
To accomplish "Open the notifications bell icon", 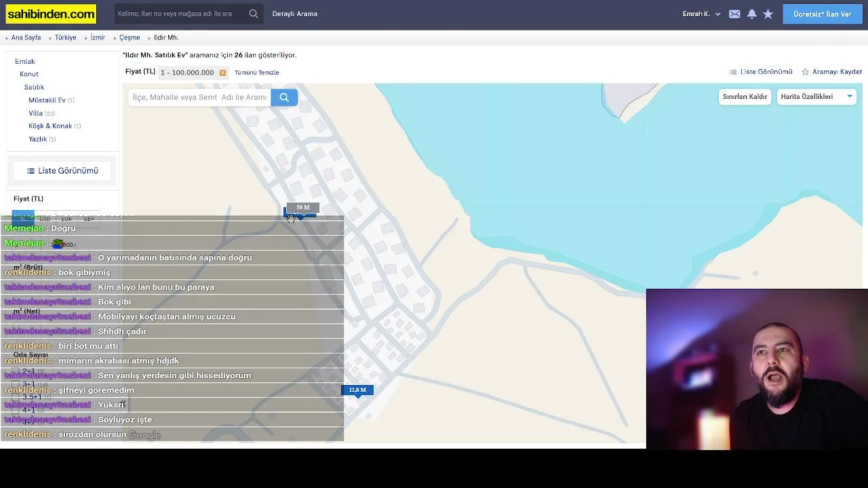I will (752, 14).
